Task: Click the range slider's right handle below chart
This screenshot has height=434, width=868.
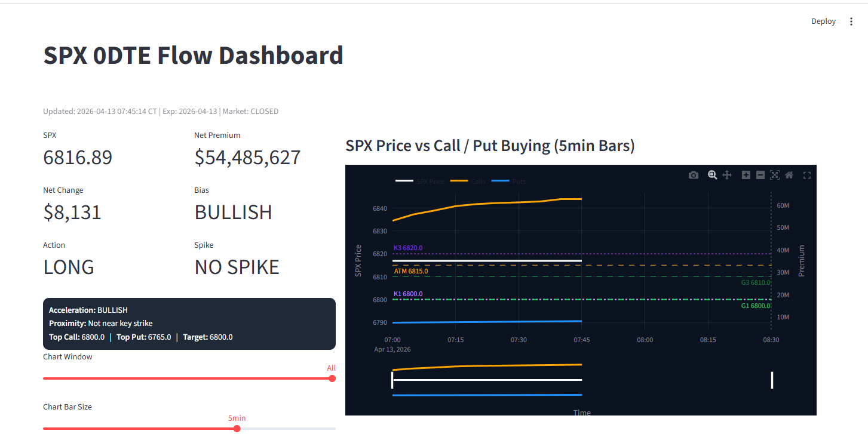Action: coord(772,380)
